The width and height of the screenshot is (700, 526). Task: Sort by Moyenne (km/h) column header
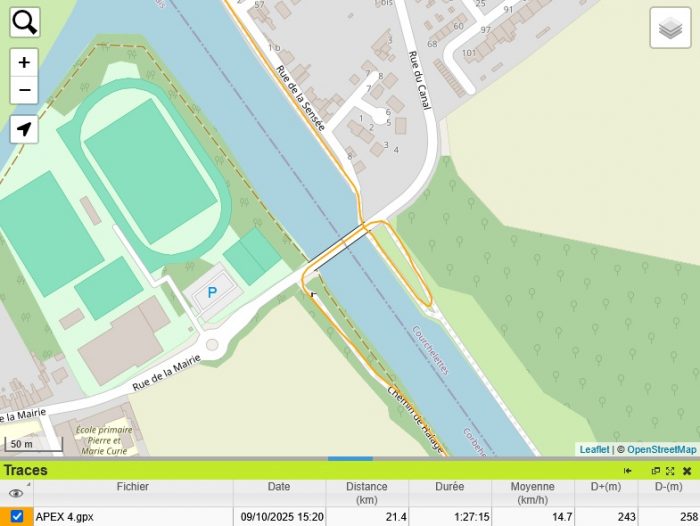tap(533, 493)
